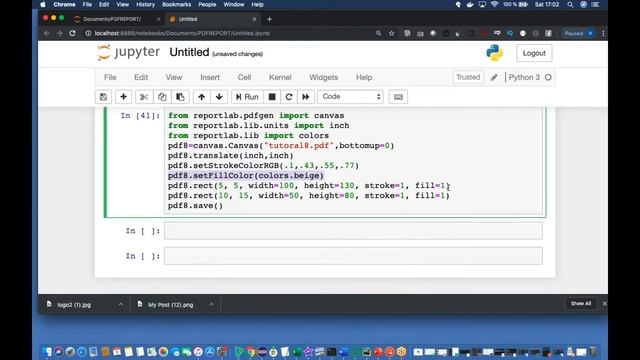The width and height of the screenshot is (640, 360).
Task: Interrupt the kernel with stop icon
Action: (x=272, y=97)
